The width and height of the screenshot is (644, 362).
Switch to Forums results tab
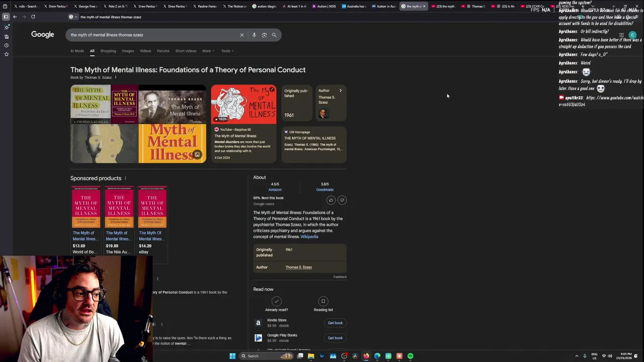[x=163, y=51]
